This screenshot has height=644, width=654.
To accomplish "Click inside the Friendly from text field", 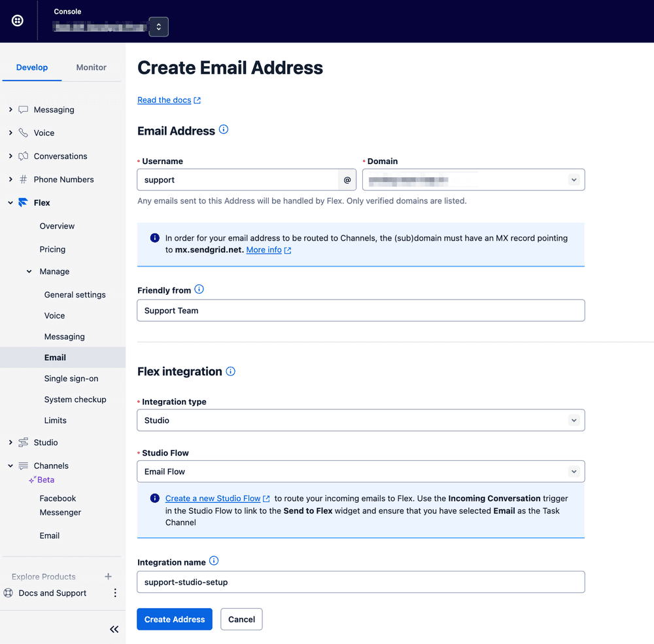I will pyautogui.click(x=360, y=310).
